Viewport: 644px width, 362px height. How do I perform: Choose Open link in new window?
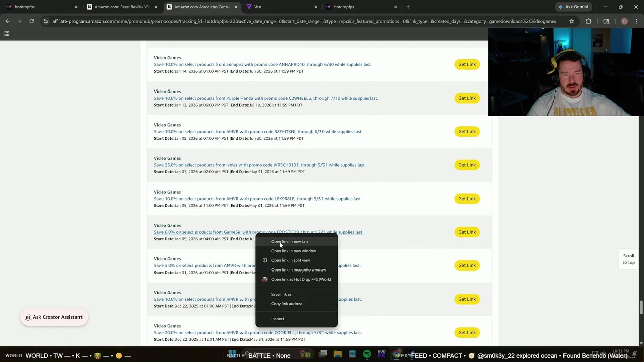click(x=296, y=251)
